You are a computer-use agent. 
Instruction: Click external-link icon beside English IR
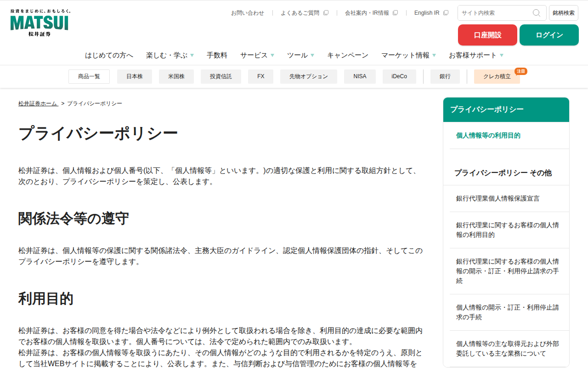click(x=446, y=13)
